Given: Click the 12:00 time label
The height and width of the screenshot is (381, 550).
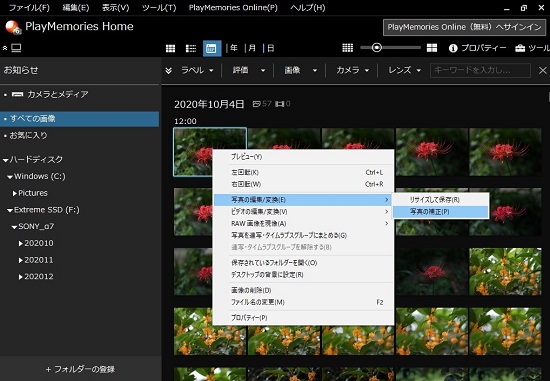Looking at the screenshot, I should click(x=185, y=121).
